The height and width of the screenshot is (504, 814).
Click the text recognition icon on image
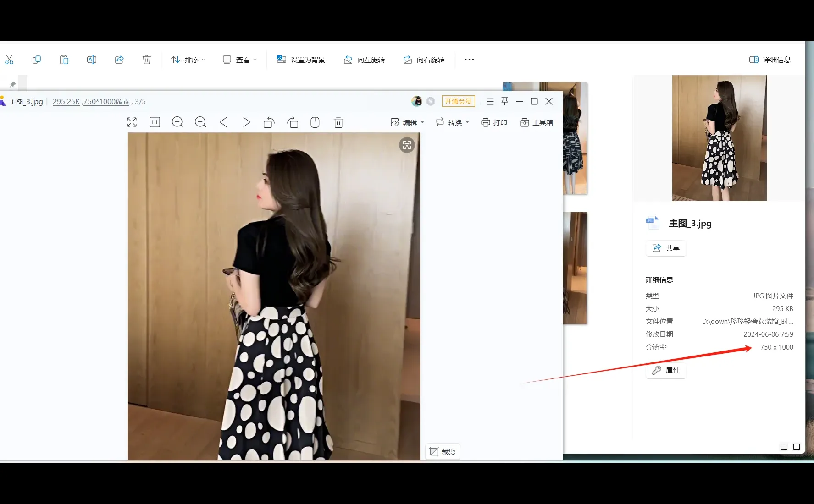(x=407, y=145)
